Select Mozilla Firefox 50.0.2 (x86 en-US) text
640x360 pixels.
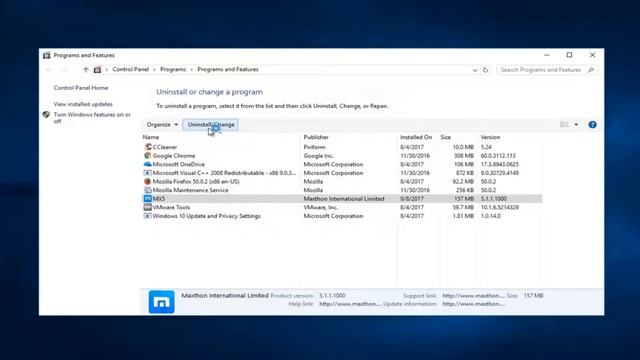196,181
